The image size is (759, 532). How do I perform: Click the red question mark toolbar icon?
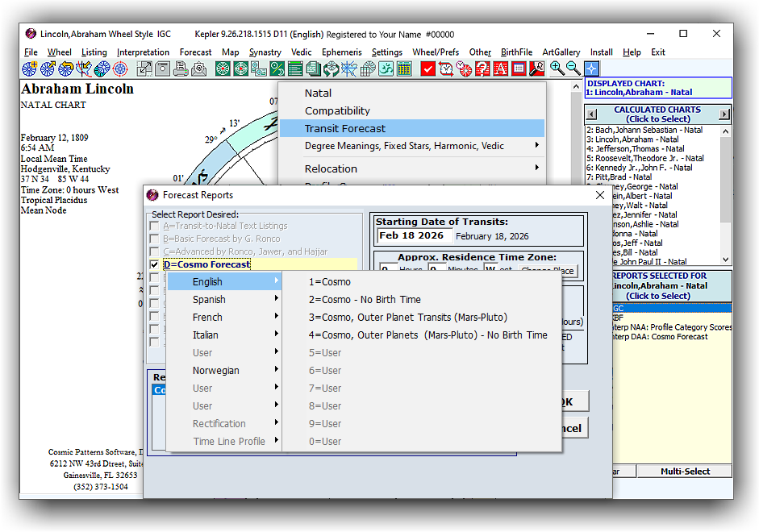(x=482, y=69)
